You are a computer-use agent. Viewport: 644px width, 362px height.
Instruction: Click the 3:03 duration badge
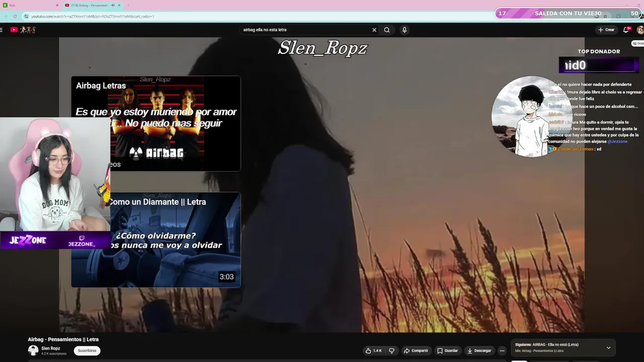click(226, 277)
